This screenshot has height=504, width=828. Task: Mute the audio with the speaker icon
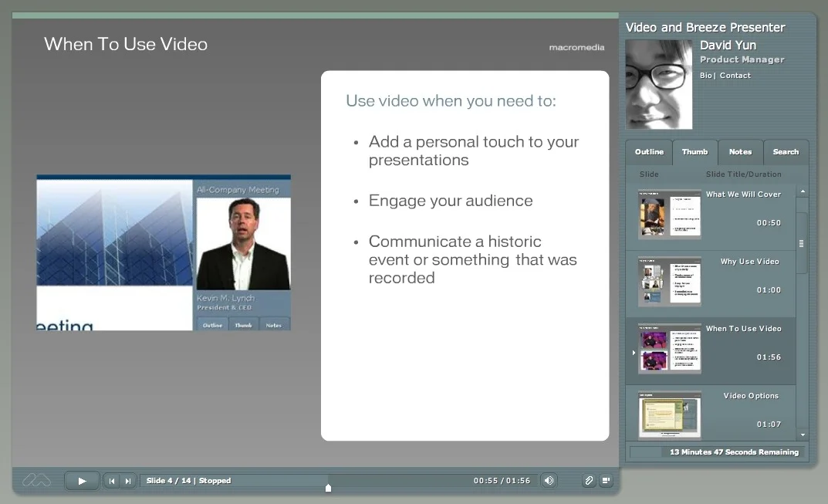coord(549,480)
